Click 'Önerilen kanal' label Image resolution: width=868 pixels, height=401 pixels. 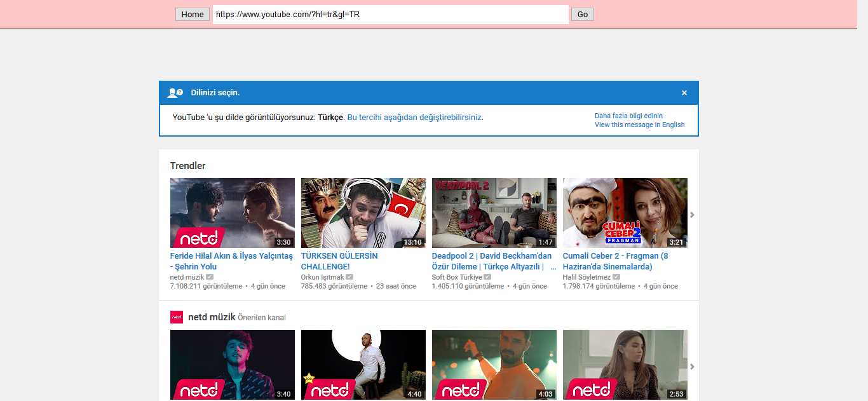pos(262,318)
